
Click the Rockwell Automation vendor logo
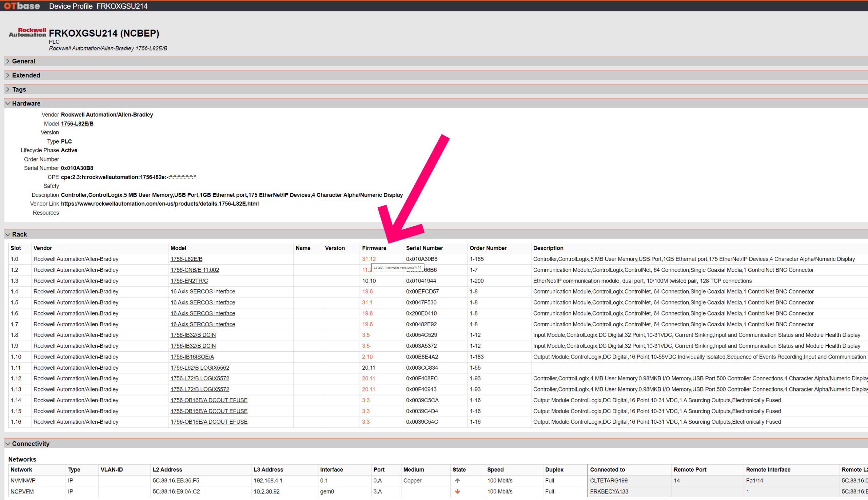[x=27, y=32]
